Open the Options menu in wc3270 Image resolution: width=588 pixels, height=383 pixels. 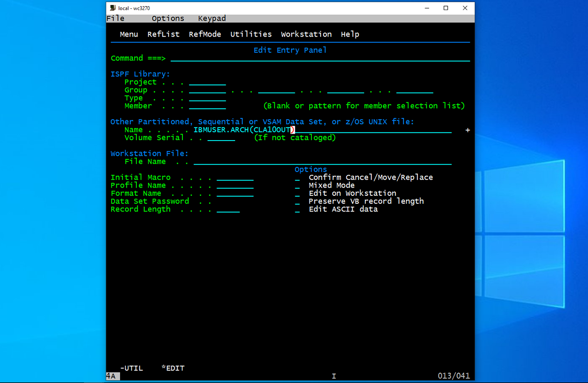coord(168,18)
